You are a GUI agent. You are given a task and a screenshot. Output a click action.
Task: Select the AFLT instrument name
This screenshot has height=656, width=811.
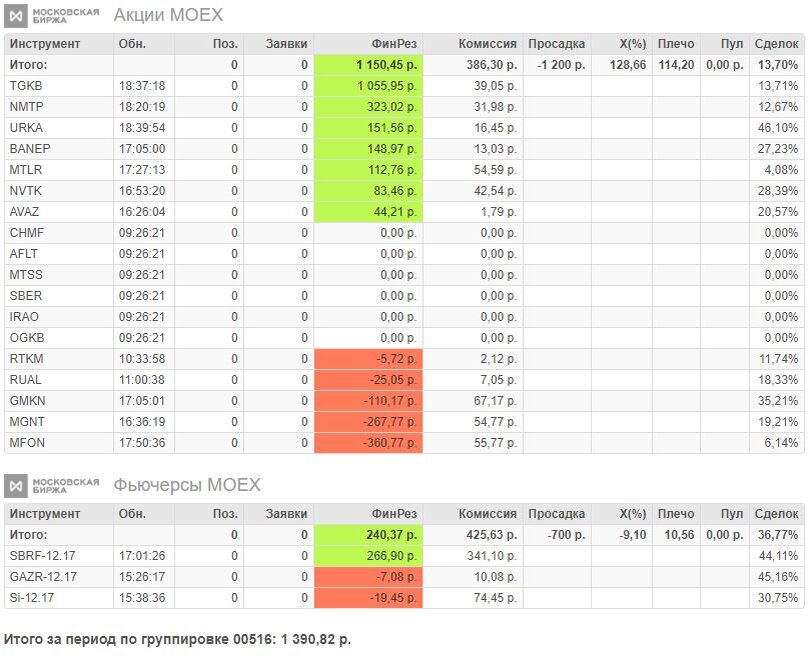pyautogui.click(x=24, y=254)
